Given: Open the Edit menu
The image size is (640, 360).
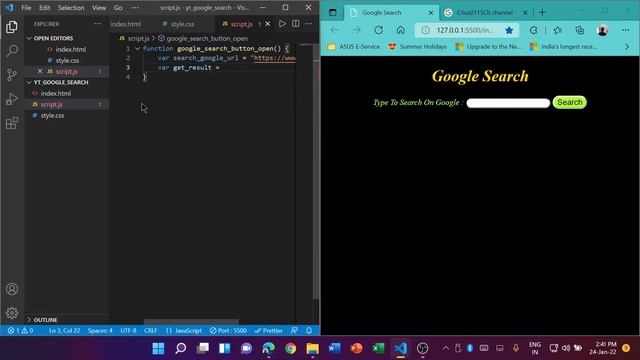Looking at the screenshot, I should 44,8.
